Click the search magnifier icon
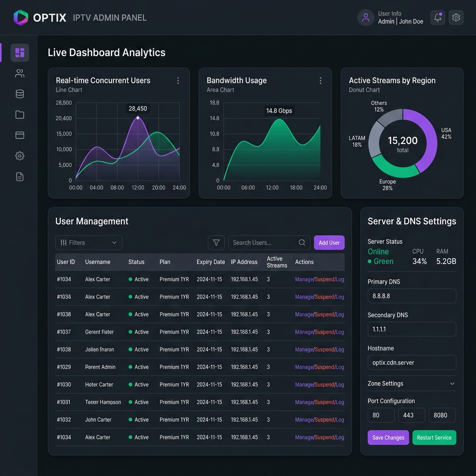 302,243
